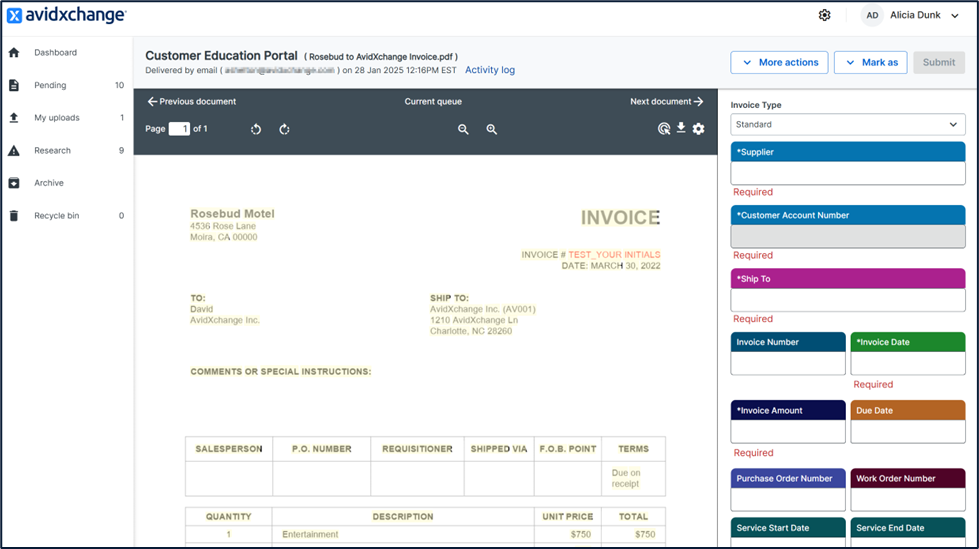This screenshot has height=549, width=979.
Task: Go to Previous document
Action: 192,101
